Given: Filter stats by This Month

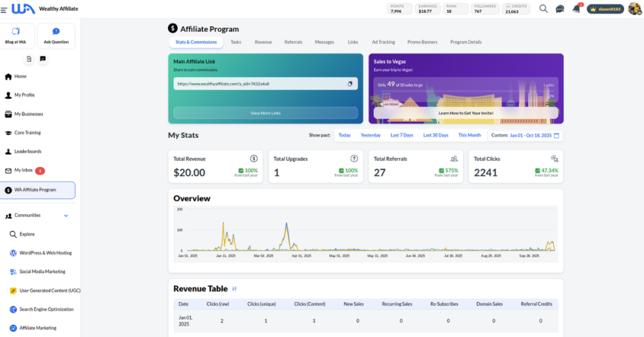Looking at the screenshot, I should coord(469,135).
